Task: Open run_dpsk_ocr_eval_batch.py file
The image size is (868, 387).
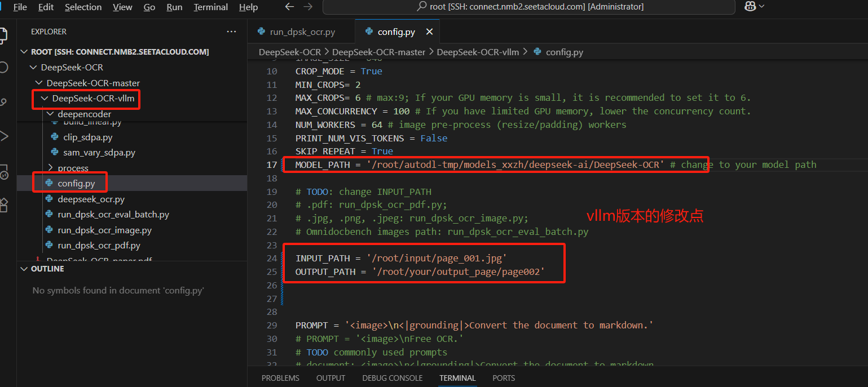Action: 113,215
